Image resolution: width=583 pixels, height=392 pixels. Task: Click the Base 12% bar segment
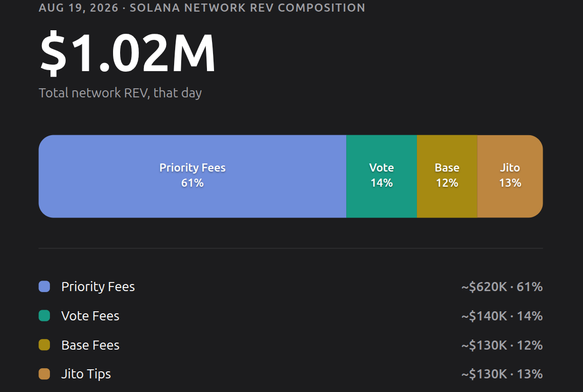447,176
